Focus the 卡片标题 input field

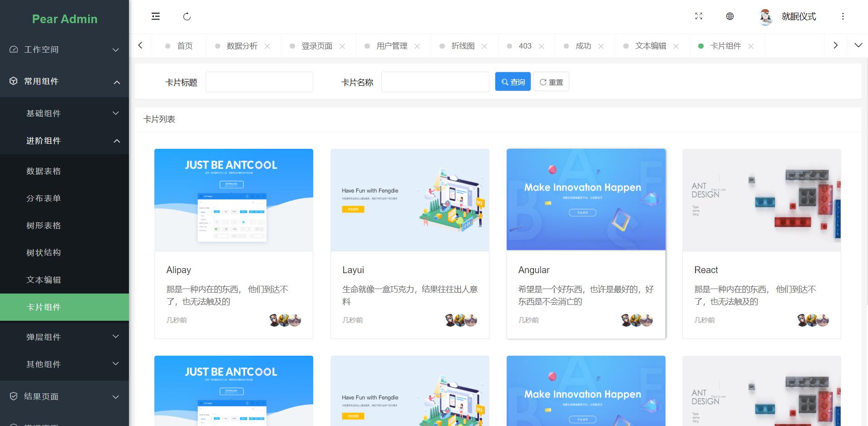(259, 82)
